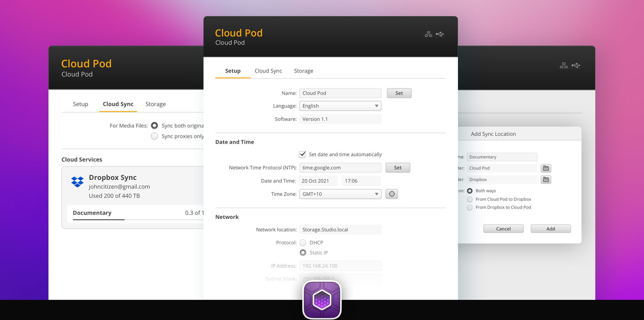The image size is (644, 320).
Task: Uncheck Set date and time automatically
Action: pos(303,154)
